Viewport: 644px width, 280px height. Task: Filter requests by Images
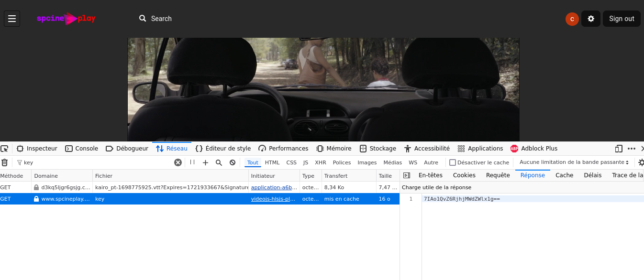tap(367, 162)
